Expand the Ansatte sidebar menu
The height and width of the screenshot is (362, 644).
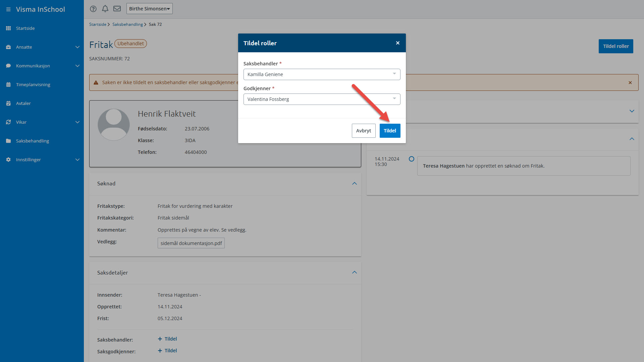[77, 47]
